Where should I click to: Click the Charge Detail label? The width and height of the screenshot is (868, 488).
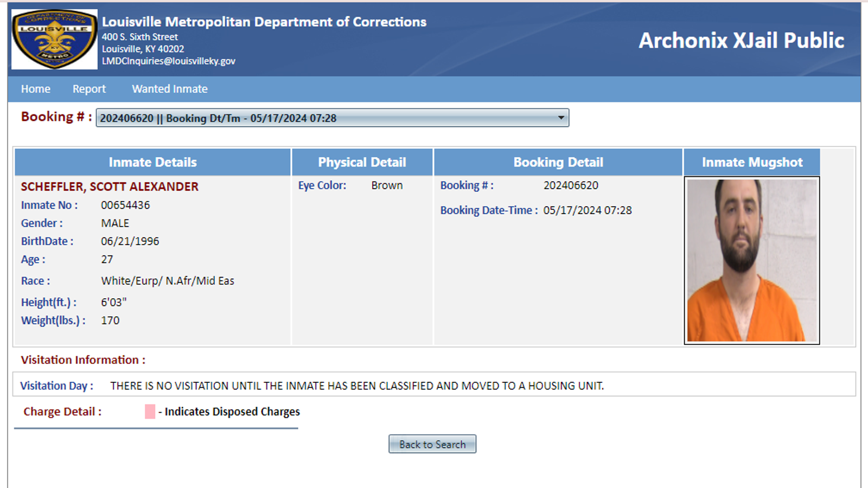coord(62,412)
